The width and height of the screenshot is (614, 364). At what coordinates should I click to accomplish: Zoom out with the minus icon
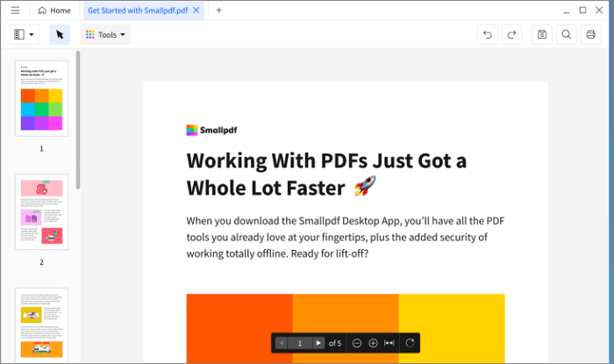[x=357, y=343]
